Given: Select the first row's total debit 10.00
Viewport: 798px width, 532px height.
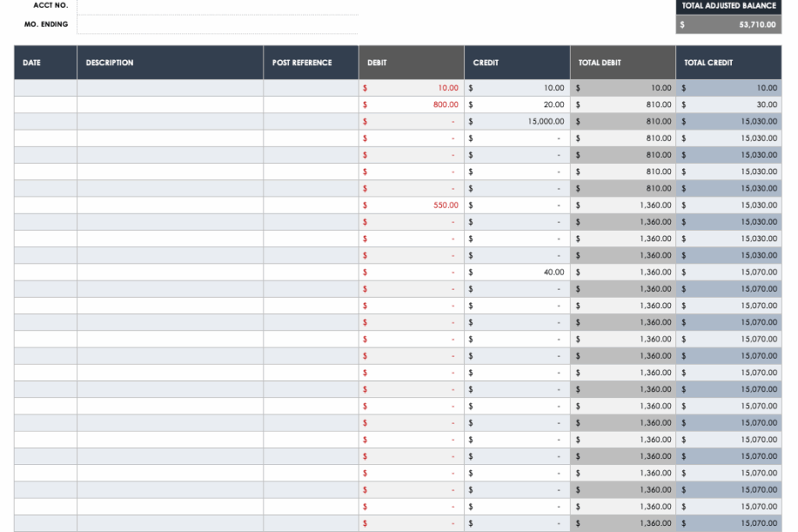Looking at the screenshot, I should [623, 88].
